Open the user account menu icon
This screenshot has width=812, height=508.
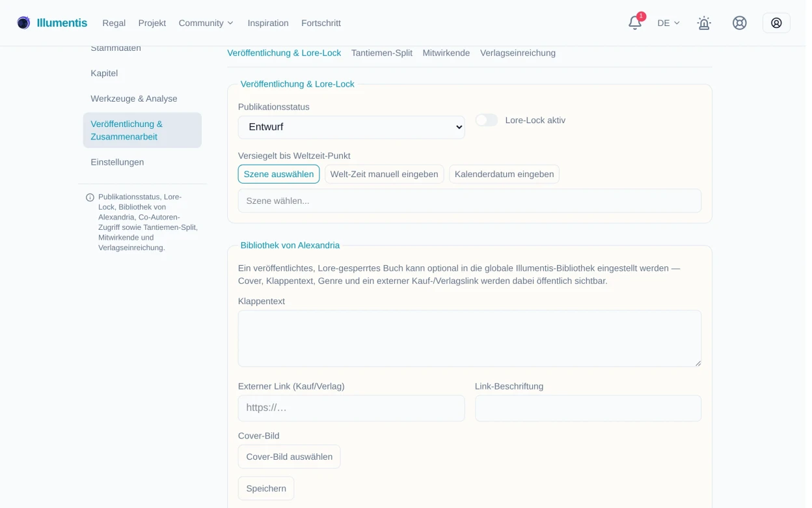coord(776,23)
